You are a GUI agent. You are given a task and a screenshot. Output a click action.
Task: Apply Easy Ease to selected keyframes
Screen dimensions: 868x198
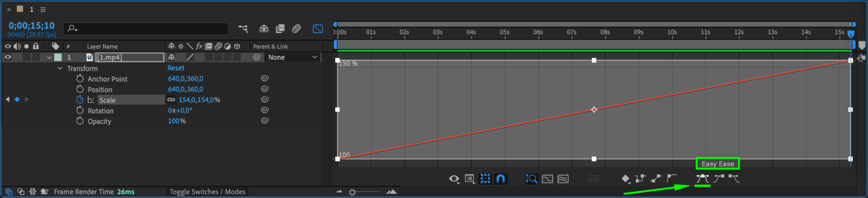pos(702,178)
